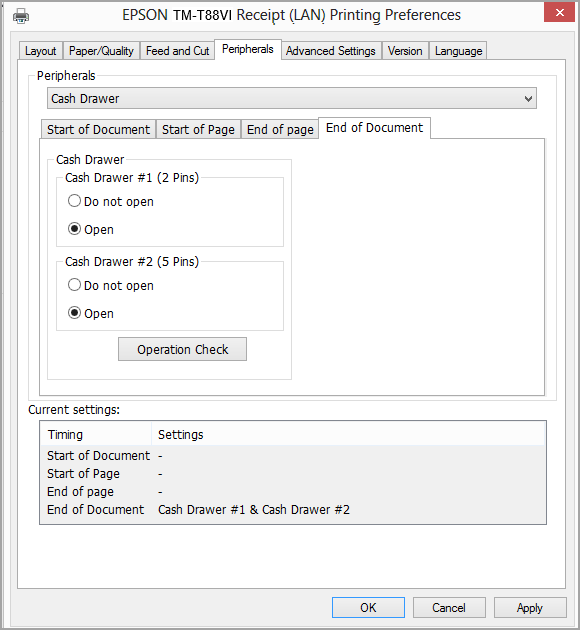Open the Paper/Quality tab
This screenshot has width=580, height=630.
coord(101,51)
